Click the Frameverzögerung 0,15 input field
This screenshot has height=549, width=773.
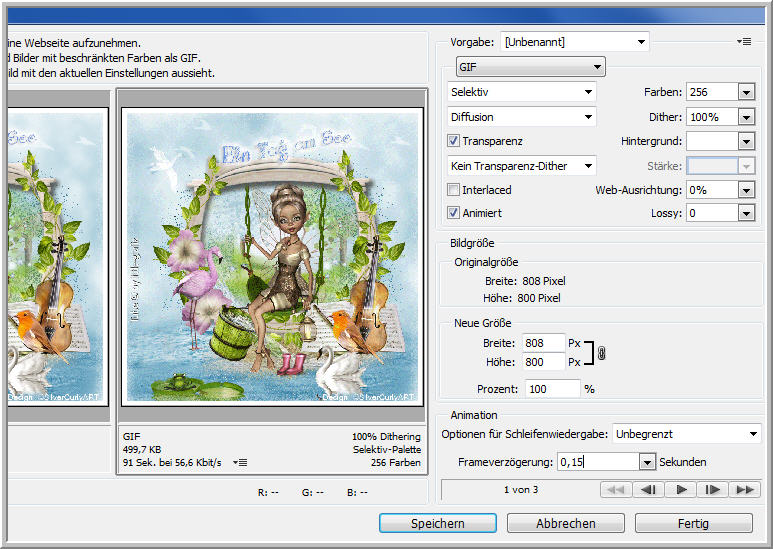tap(598, 462)
